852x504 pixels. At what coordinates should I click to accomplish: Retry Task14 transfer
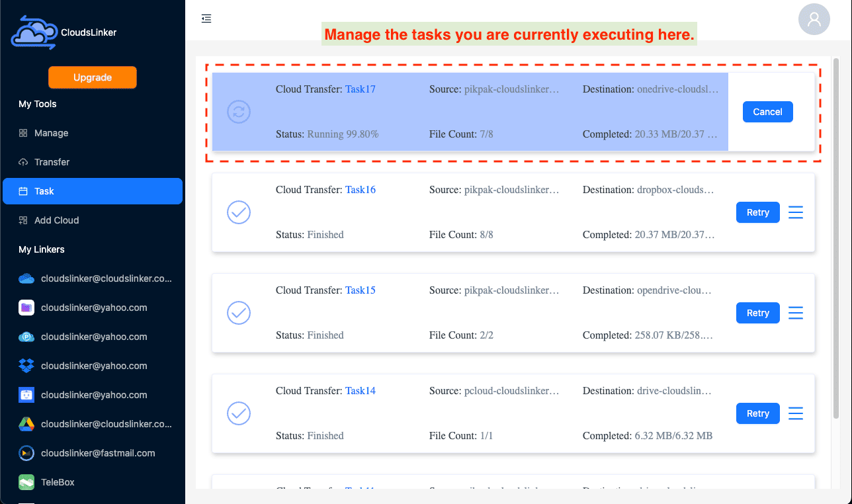pyautogui.click(x=757, y=413)
